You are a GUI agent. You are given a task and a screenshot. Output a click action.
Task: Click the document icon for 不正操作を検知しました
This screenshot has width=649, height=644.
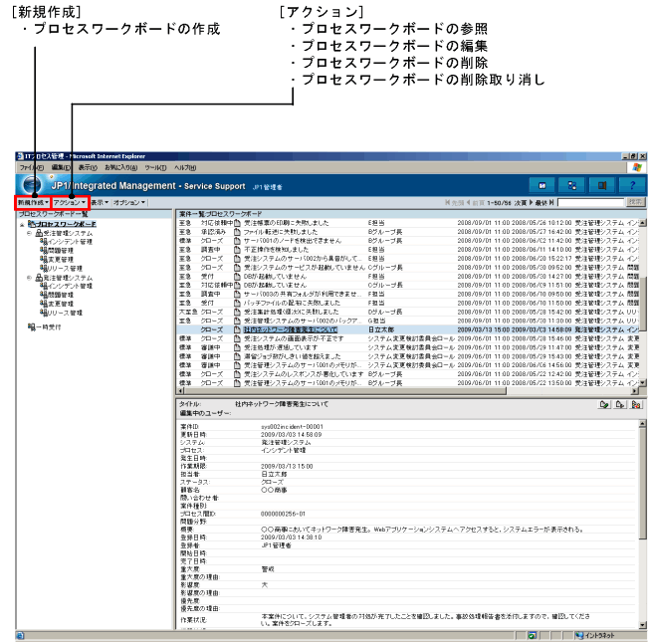click(x=237, y=250)
